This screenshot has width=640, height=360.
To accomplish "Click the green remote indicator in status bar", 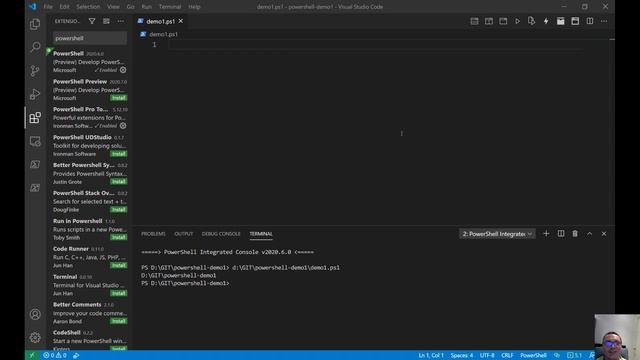I will 31,355.
